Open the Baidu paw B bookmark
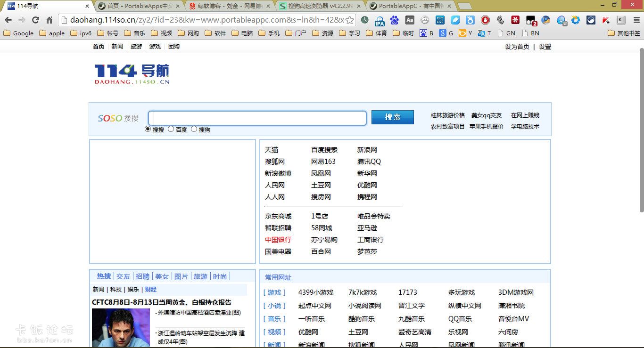Viewport: 644px width, 348px height. click(426, 33)
